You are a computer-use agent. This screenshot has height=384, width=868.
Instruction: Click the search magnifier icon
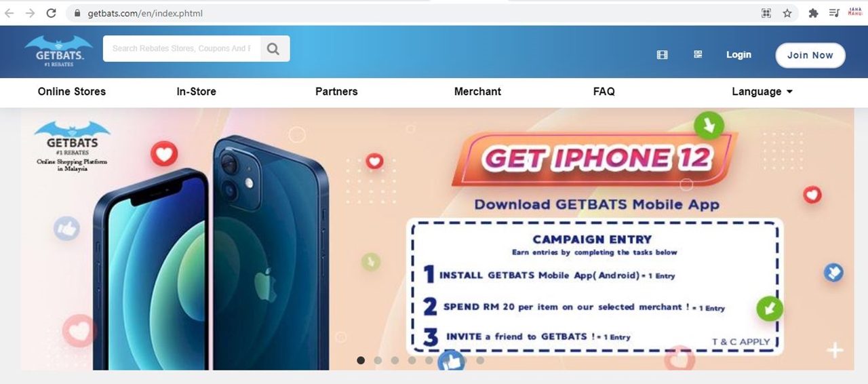click(x=273, y=49)
